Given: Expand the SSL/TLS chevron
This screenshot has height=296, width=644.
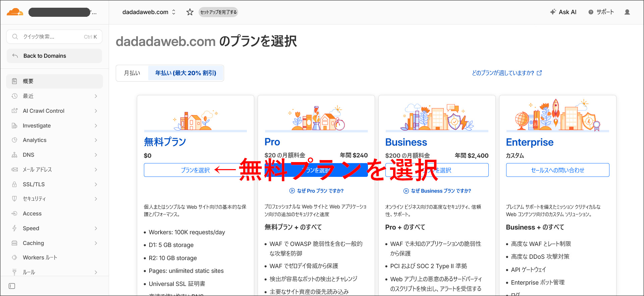Looking at the screenshot, I should click(x=96, y=184).
